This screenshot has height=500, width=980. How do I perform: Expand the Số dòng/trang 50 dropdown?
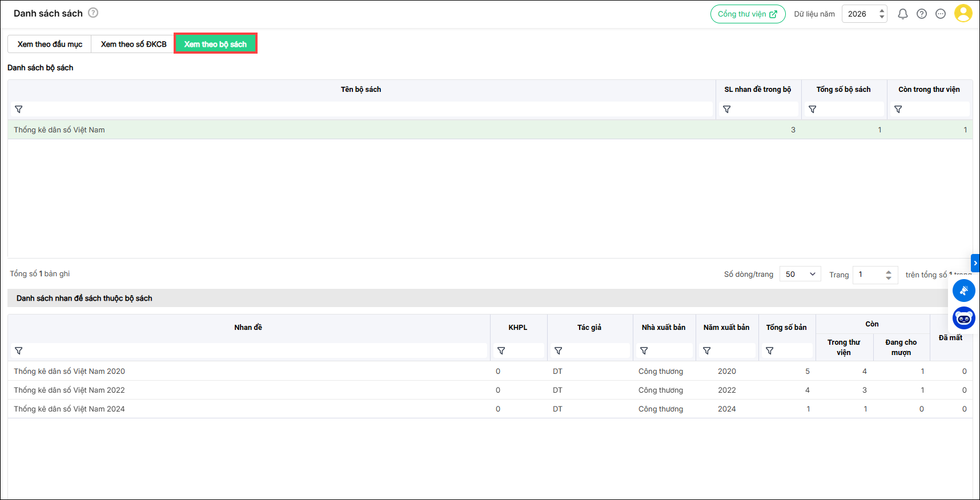pyautogui.click(x=800, y=274)
